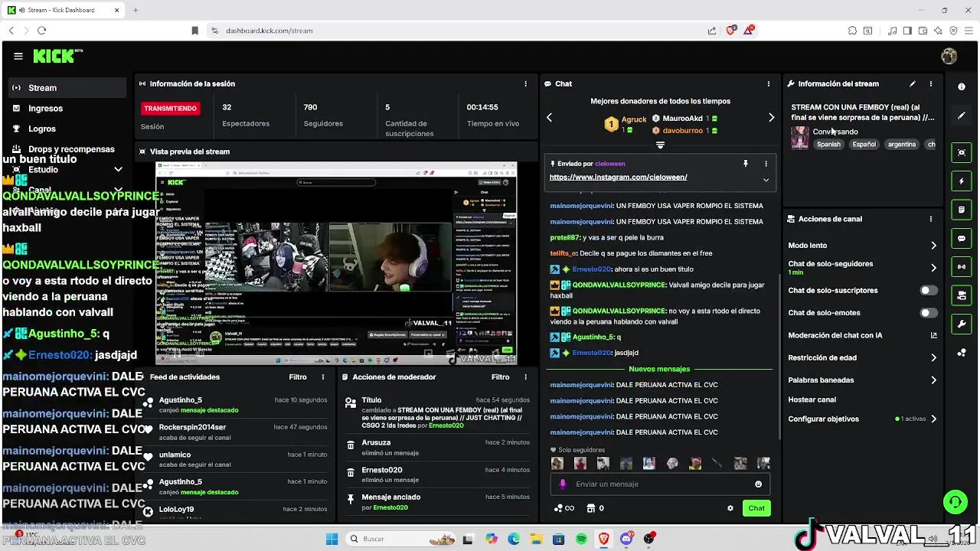Click the three-dots cluster icon in right sidebar

pos(962,353)
